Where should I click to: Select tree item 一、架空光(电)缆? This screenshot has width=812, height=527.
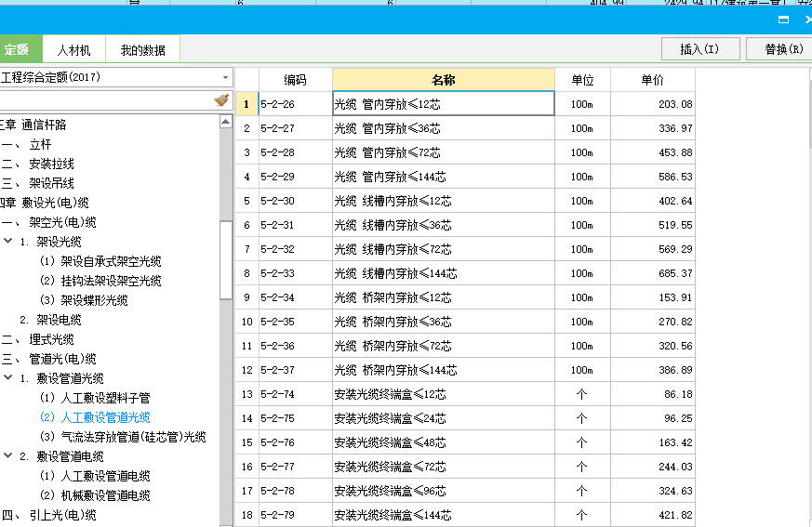tap(48, 222)
